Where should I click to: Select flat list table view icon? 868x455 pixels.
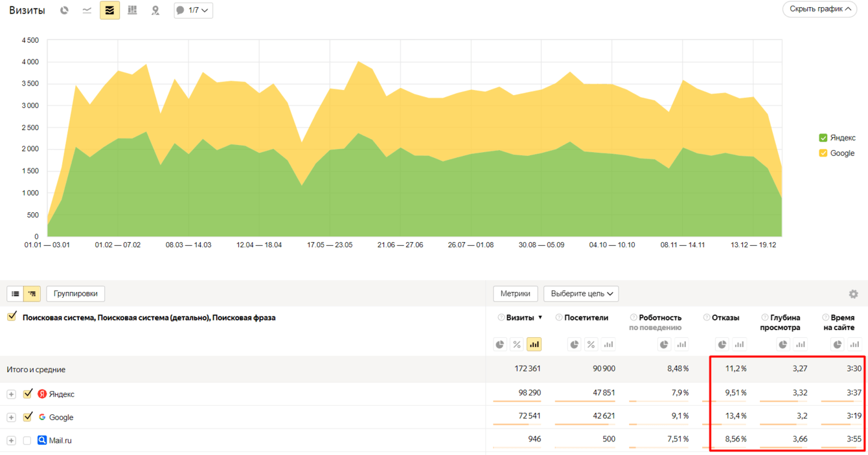pyautogui.click(x=16, y=294)
